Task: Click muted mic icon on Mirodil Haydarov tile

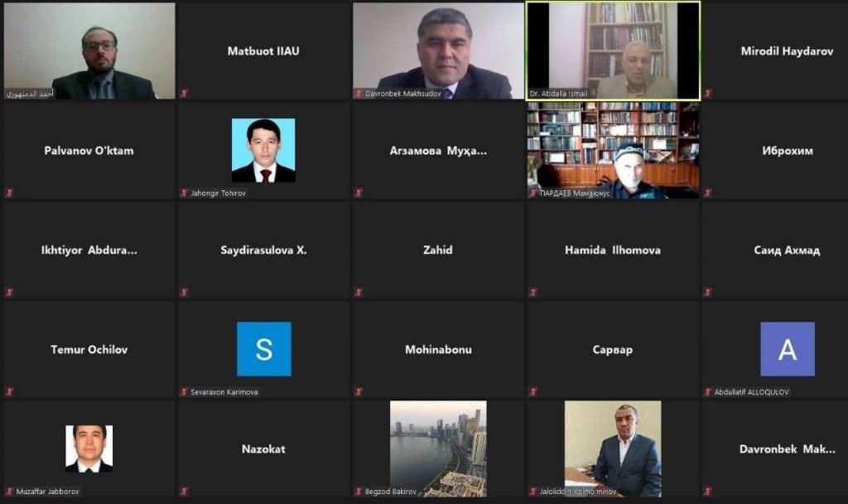Action: pos(708,94)
